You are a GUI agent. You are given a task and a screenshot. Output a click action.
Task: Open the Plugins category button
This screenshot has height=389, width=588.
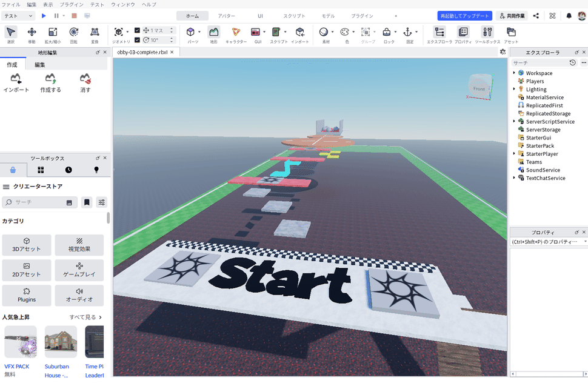click(x=26, y=295)
